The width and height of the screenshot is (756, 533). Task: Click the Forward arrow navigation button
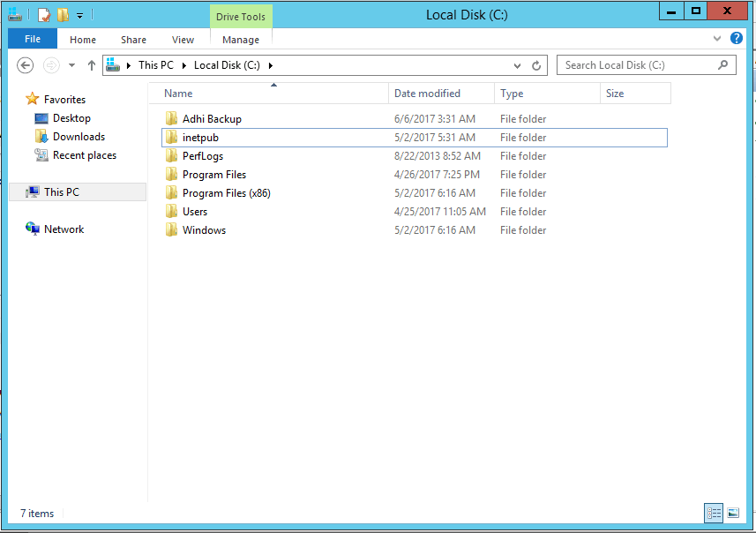click(51, 65)
